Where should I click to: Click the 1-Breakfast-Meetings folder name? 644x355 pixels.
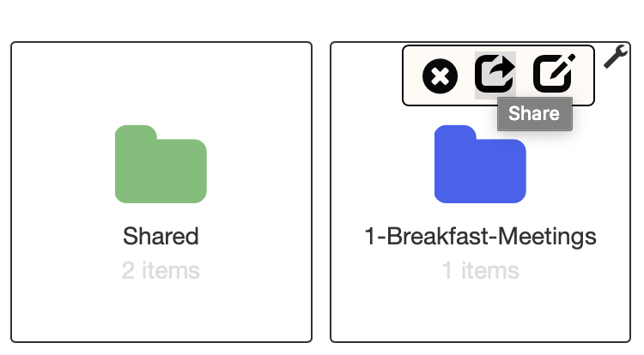click(480, 237)
